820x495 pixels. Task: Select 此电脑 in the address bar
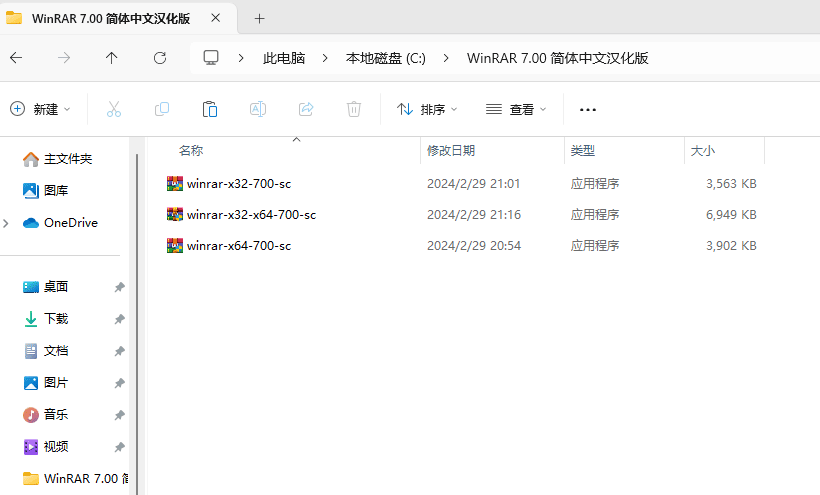pos(284,58)
